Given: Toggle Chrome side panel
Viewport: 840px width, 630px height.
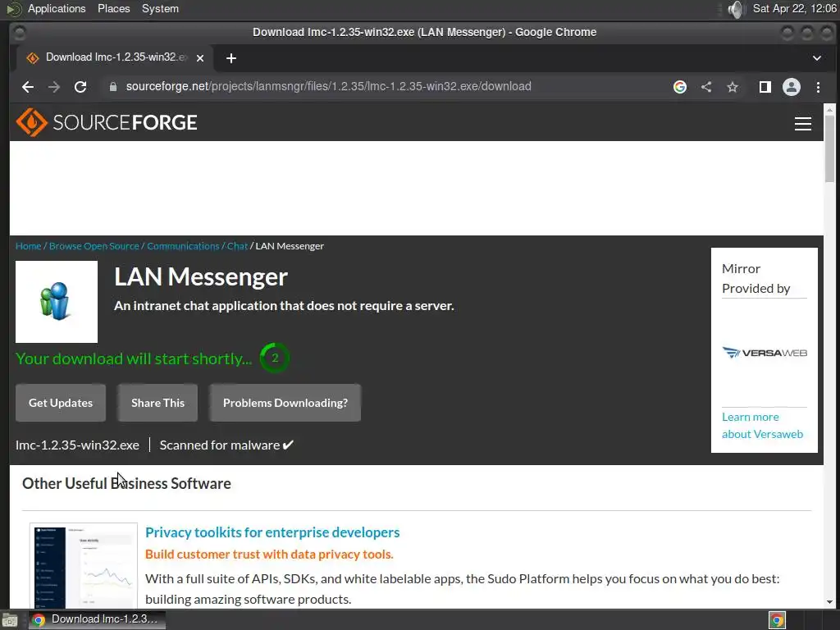Looking at the screenshot, I should pyautogui.click(x=765, y=87).
